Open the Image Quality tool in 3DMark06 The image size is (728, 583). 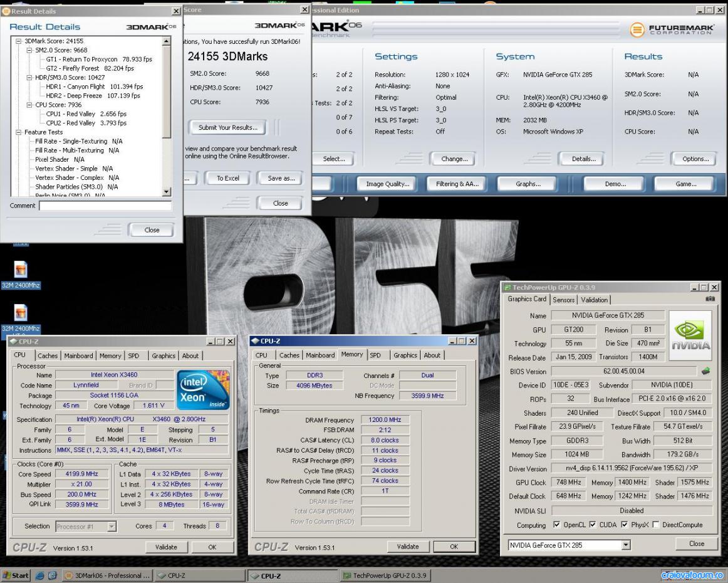click(x=388, y=184)
